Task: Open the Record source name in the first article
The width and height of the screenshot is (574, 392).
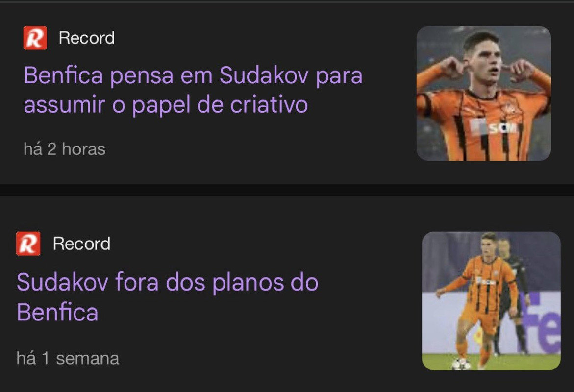Action: (87, 38)
